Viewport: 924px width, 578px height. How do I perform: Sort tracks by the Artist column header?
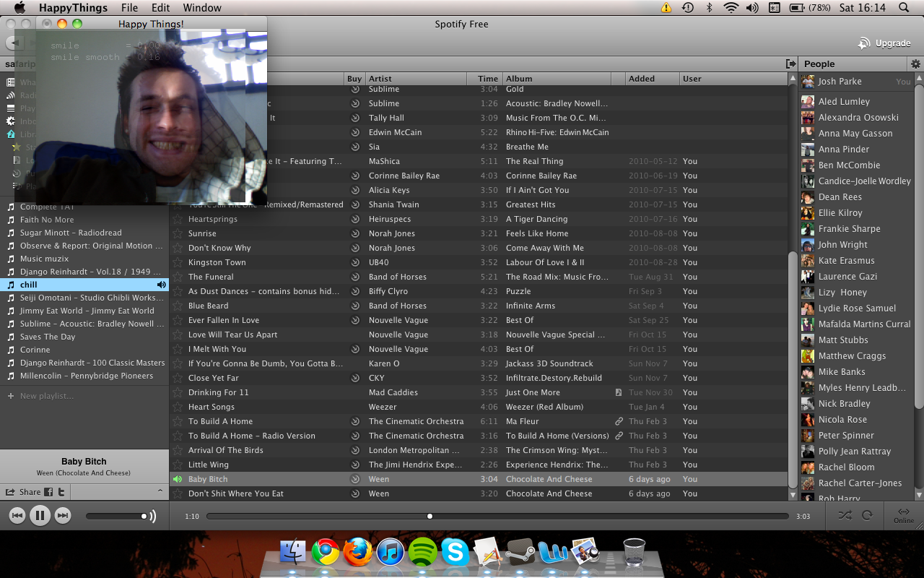pos(380,79)
